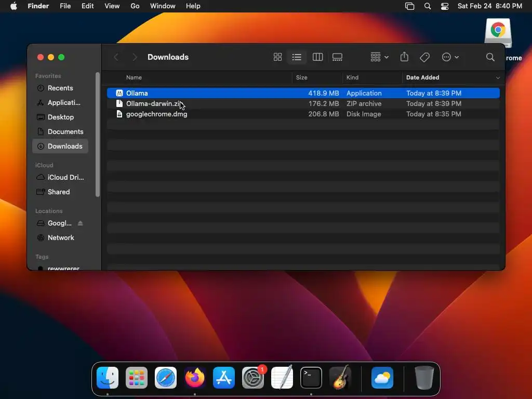Image resolution: width=532 pixels, height=399 pixels.
Task: Open the Weather app in the Dock
Action: point(382,378)
